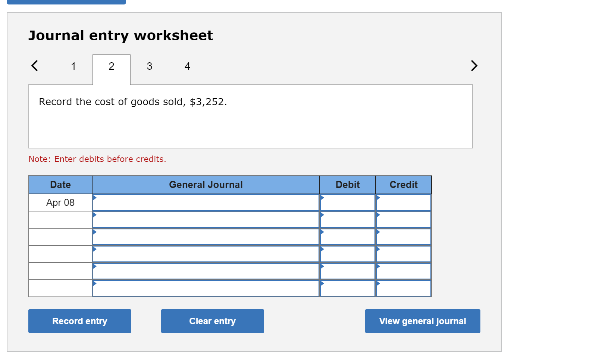Click the Credit field in the last row

pos(403,287)
